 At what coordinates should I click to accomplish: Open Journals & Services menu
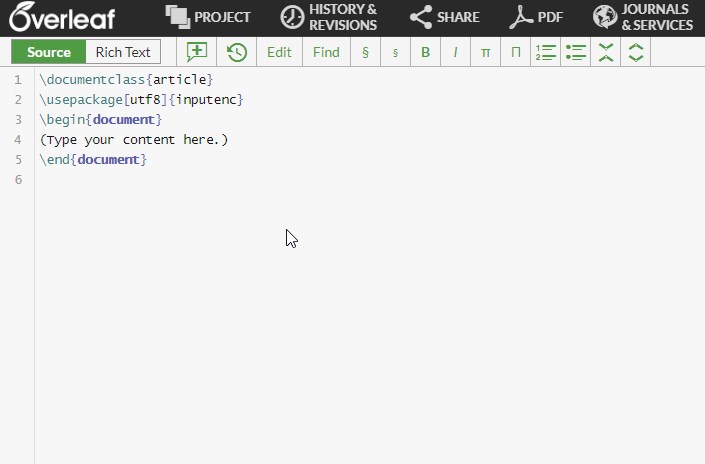(x=643, y=17)
